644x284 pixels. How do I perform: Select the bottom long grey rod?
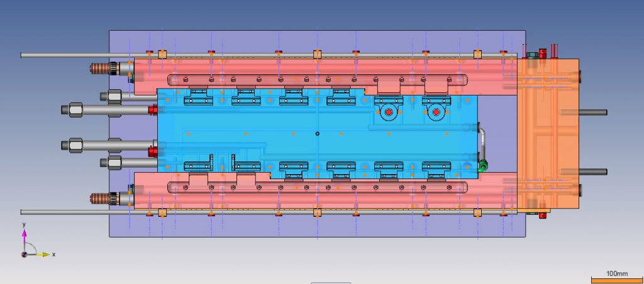tap(269, 212)
